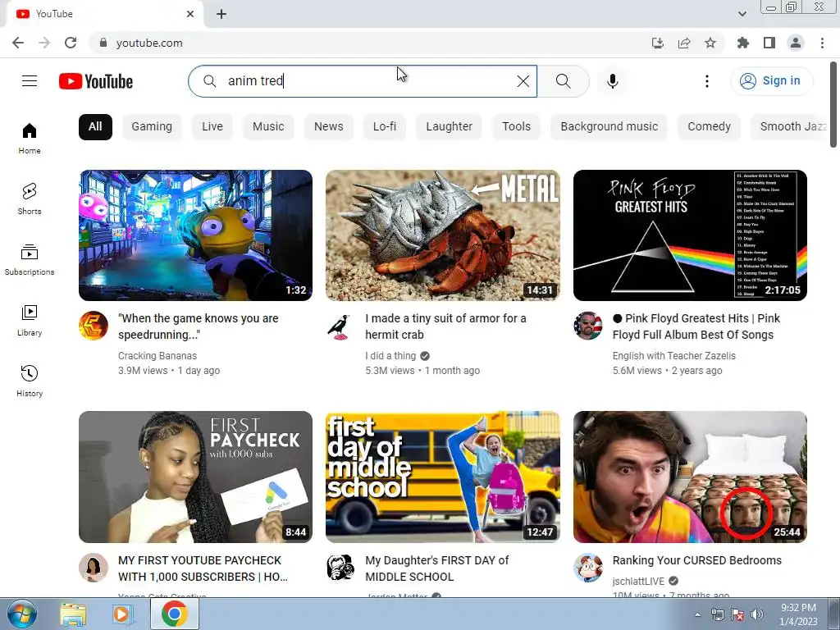Screen dimensions: 840x630
Task: Open the hermit crab armor thumbnail
Action: point(442,235)
